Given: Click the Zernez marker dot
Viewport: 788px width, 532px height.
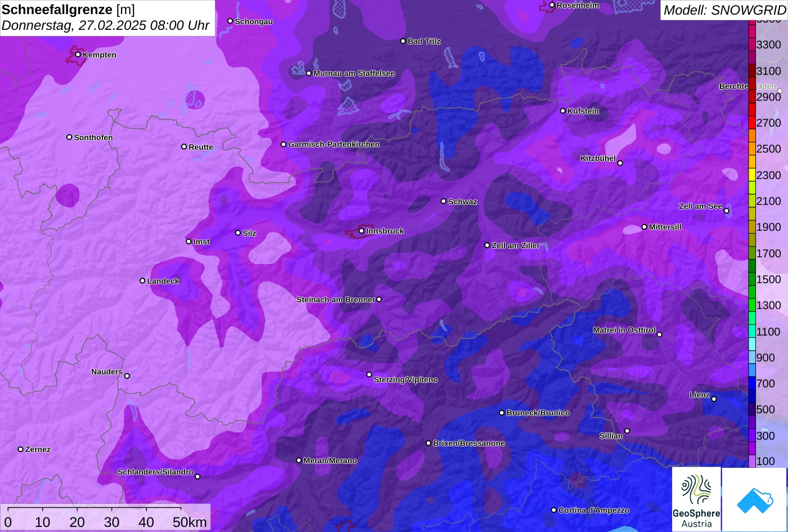Looking at the screenshot, I should [x=20, y=449].
